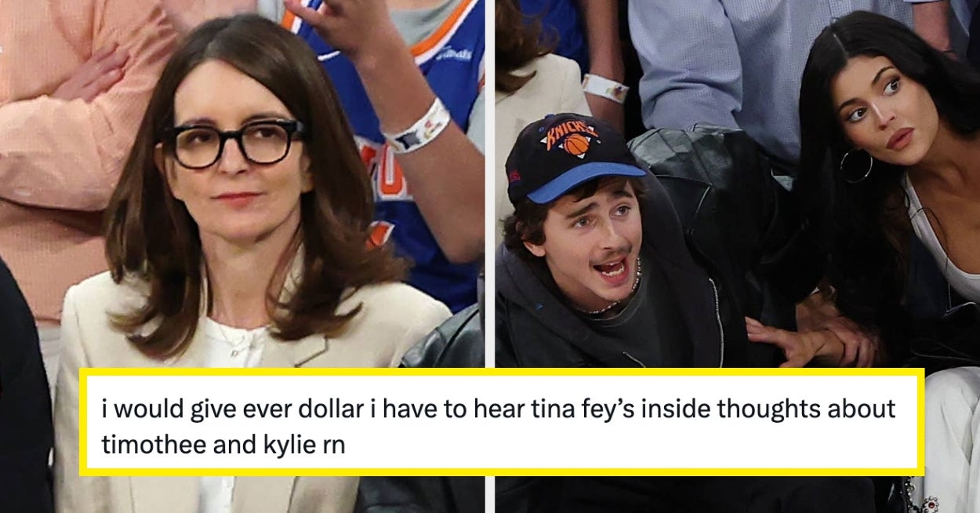Click the white tweet text box
The image size is (980, 513).
(502, 423)
